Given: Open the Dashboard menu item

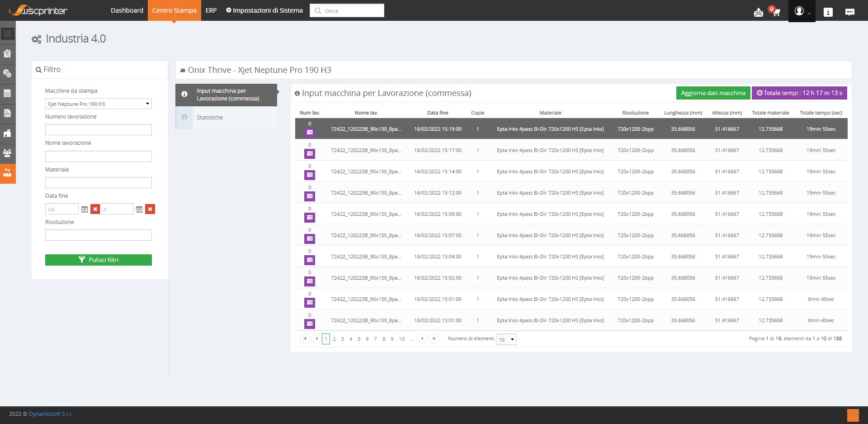Looking at the screenshot, I should 127,10.
